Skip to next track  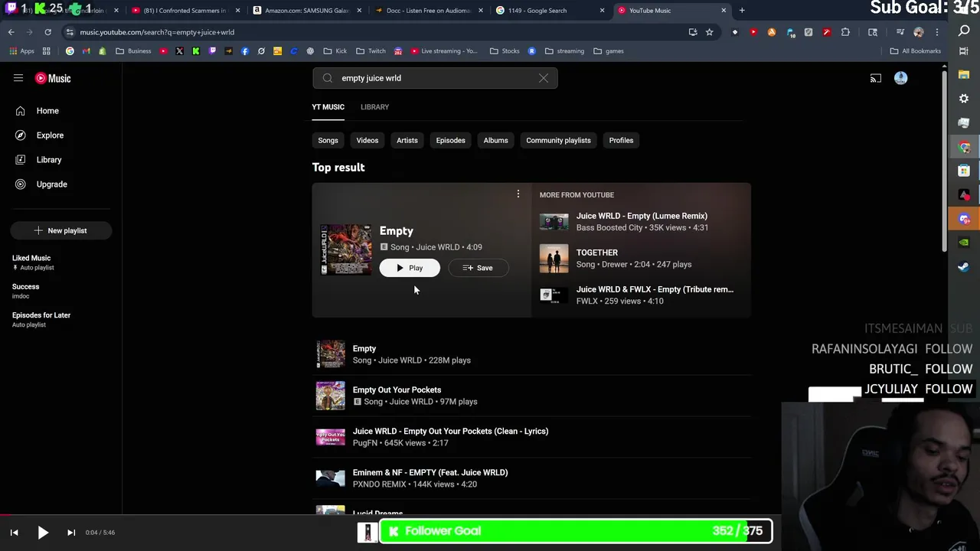(71, 533)
